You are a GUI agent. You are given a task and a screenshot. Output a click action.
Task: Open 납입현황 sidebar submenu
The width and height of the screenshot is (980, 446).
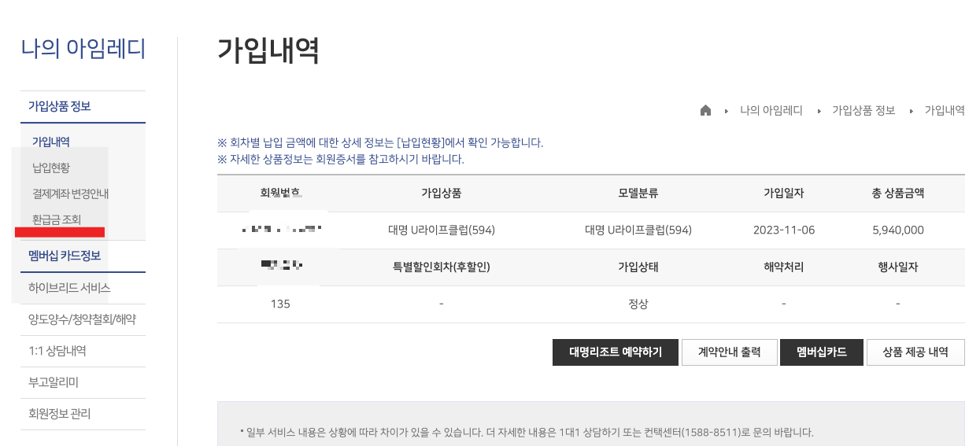pyautogui.click(x=51, y=168)
